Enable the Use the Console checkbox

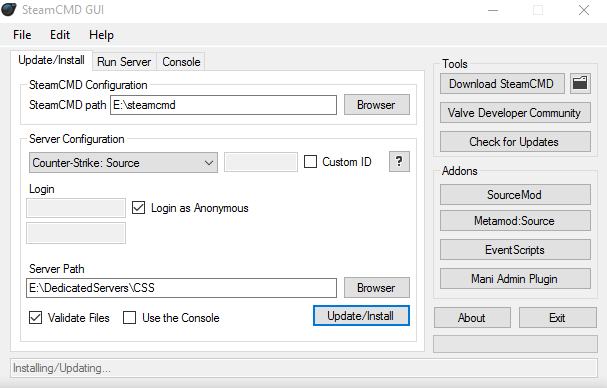click(129, 318)
